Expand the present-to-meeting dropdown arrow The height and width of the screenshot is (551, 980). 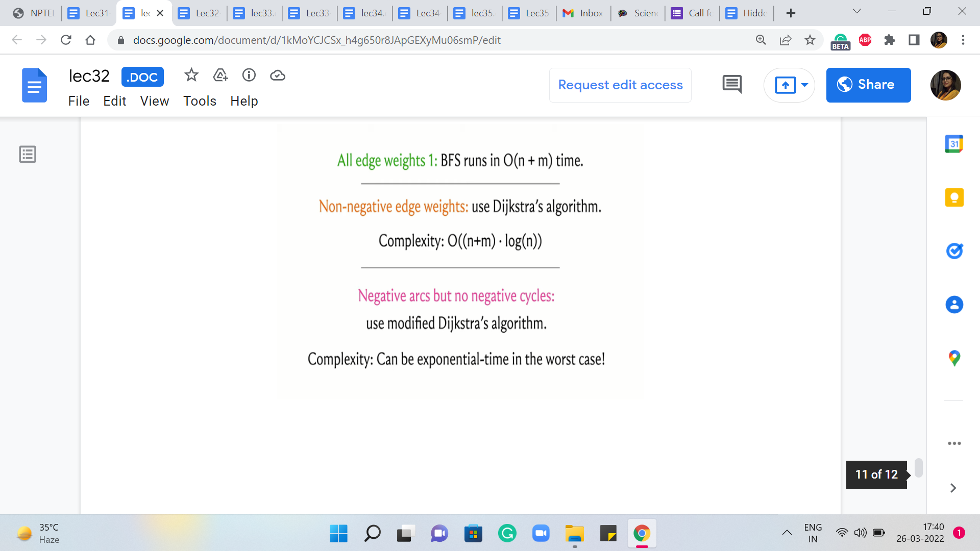coord(805,85)
